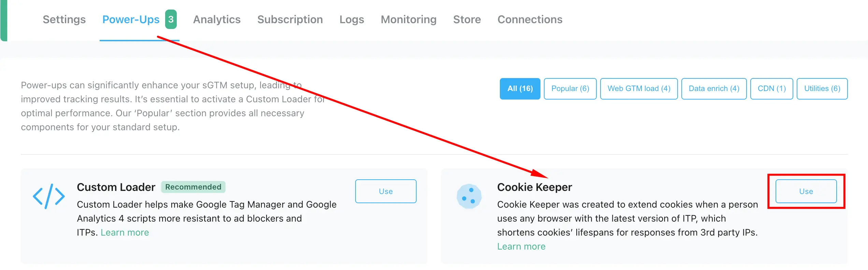Switch to the Analytics tab
Viewport: 868px width, 270px height.
[217, 19]
